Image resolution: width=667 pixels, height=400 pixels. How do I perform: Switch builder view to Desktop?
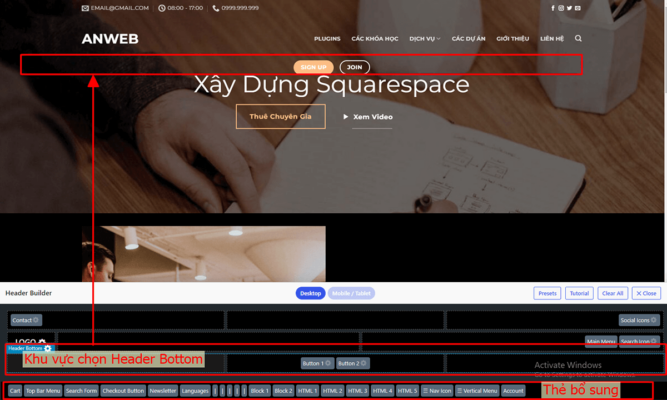310,293
